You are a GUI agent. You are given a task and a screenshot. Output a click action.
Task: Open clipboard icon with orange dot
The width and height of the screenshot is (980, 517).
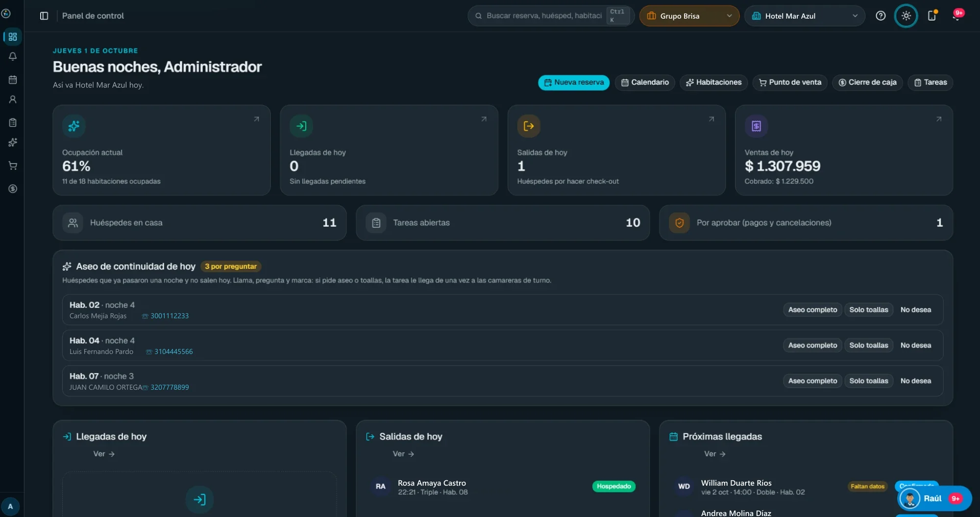pyautogui.click(x=932, y=16)
